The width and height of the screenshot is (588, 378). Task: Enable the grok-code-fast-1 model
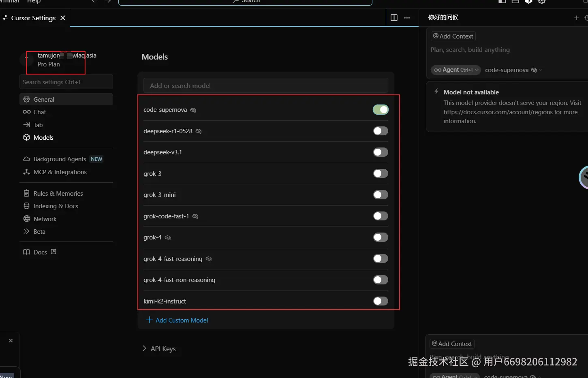[x=381, y=216]
